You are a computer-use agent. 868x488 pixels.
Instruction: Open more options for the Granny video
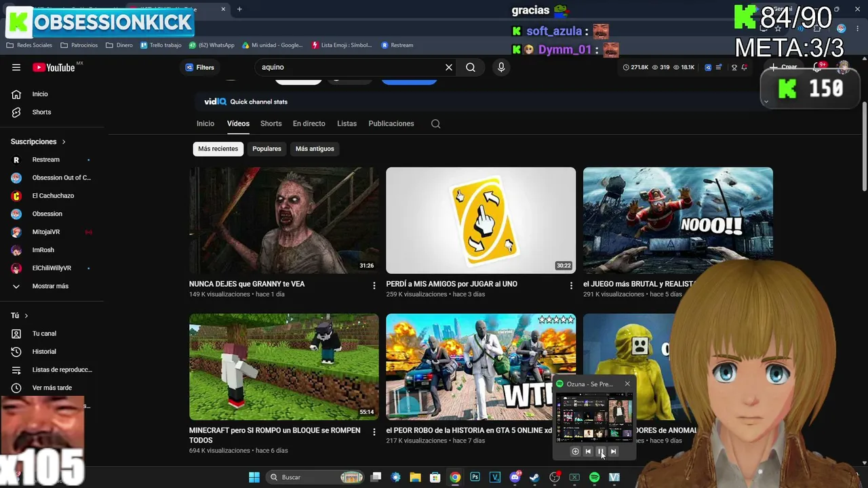374,286
